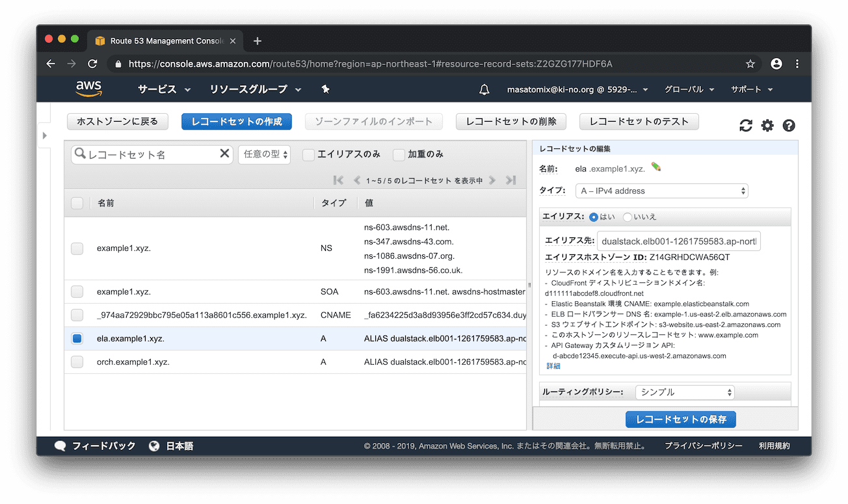Select the orch.example1.xyz. row name
This screenshot has width=848, height=504.
[133, 362]
